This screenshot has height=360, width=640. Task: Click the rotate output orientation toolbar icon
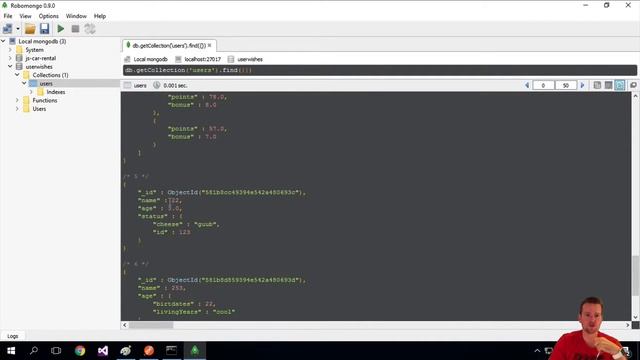pos(89,29)
